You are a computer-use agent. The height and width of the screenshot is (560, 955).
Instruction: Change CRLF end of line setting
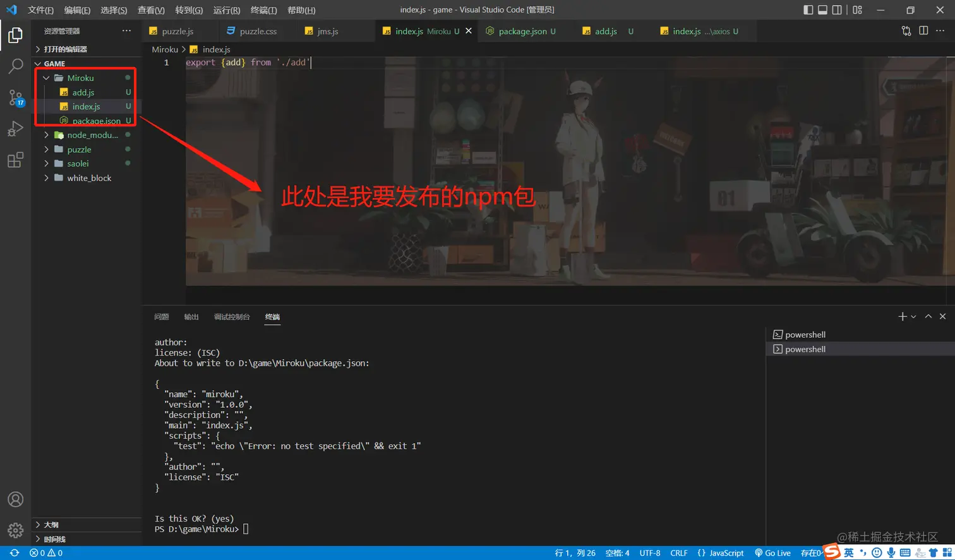679,553
